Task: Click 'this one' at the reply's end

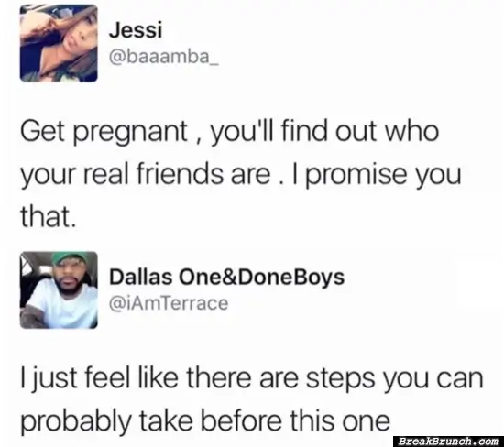Action: [x=339, y=420]
